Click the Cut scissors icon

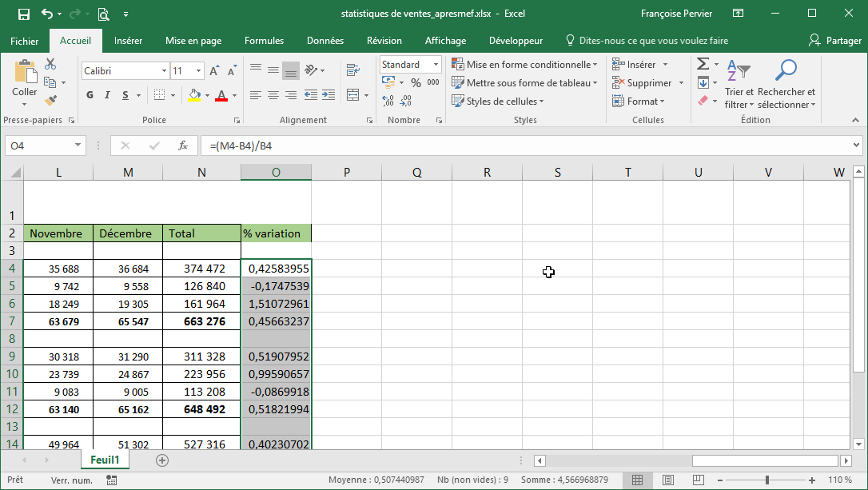click(x=50, y=64)
